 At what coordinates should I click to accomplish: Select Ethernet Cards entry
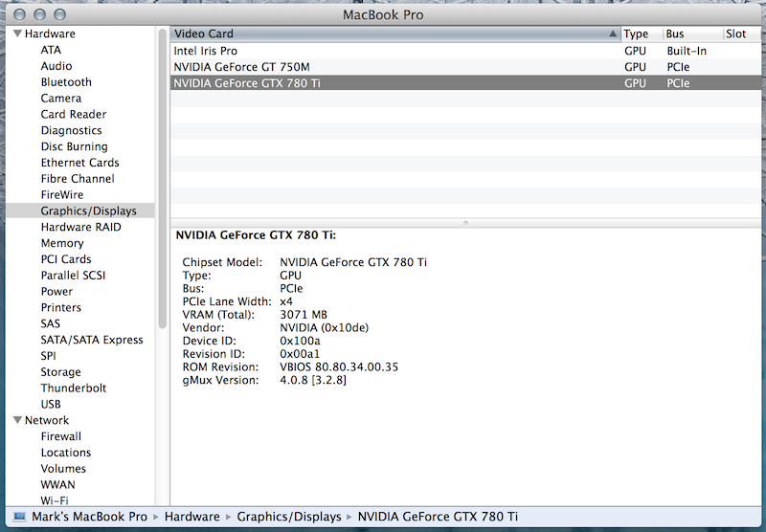click(x=79, y=163)
